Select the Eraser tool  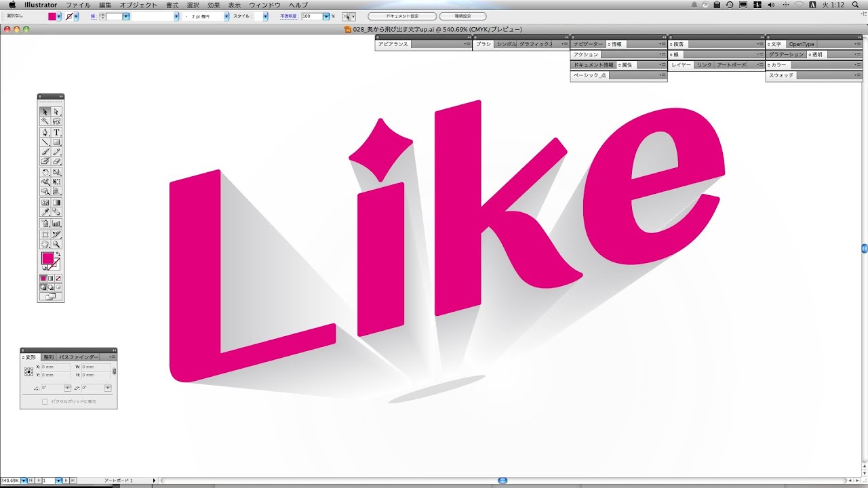tap(56, 161)
